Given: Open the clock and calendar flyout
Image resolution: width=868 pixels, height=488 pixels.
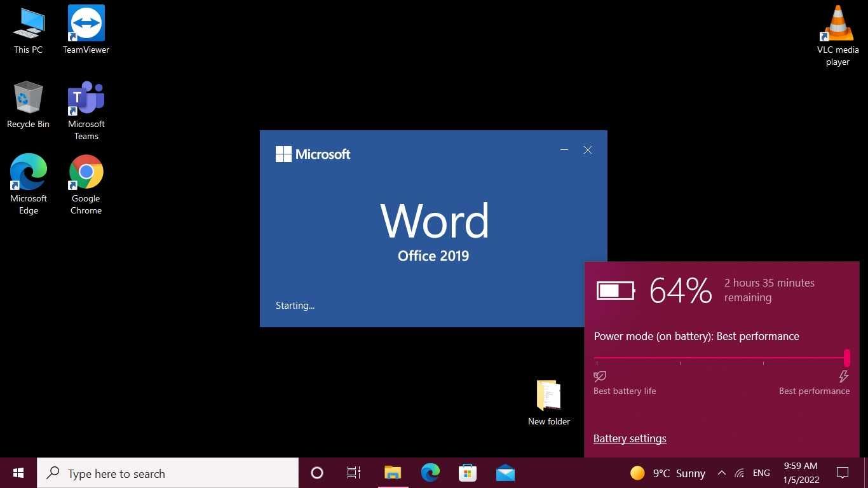Looking at the screenshot, I should (801, 473).
